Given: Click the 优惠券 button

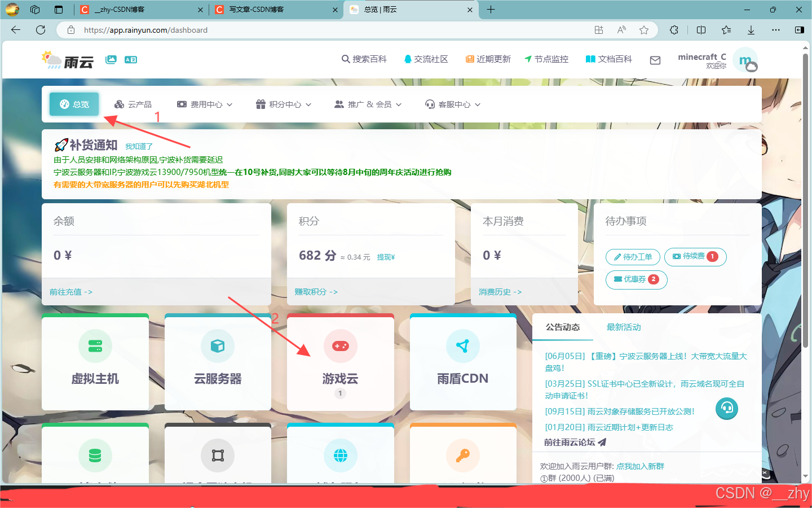Looking at the screenshot, I should click(x=636, y=280).
